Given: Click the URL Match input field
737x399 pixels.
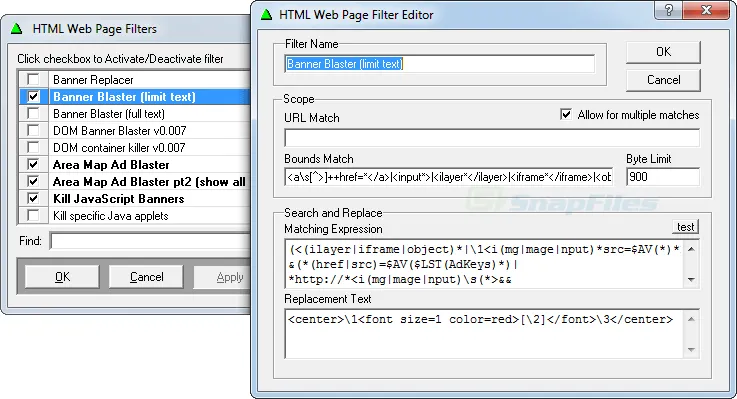Looking at the screenshot, I should click(492, 138).
